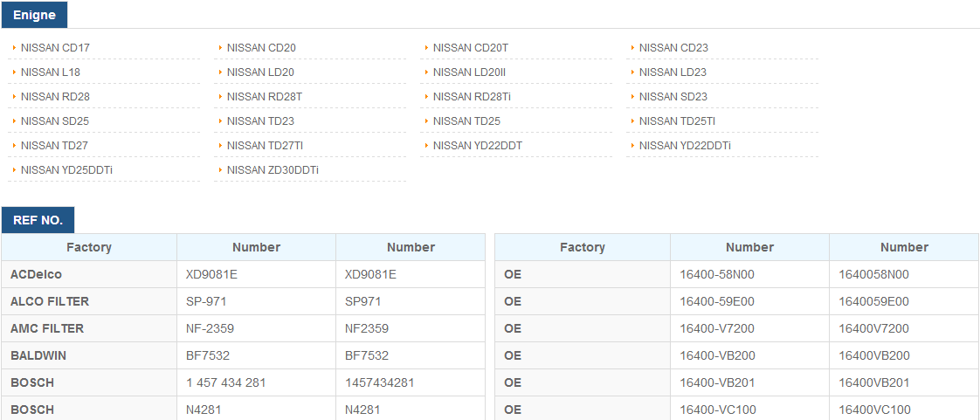The image size is (980, 420).
Task: Click OE number 16400-VB200
Action: (750, 355)
